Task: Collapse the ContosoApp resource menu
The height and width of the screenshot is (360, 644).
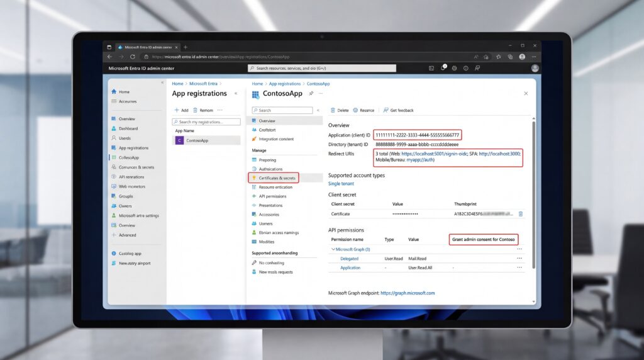Action: (x=318, y=110)
